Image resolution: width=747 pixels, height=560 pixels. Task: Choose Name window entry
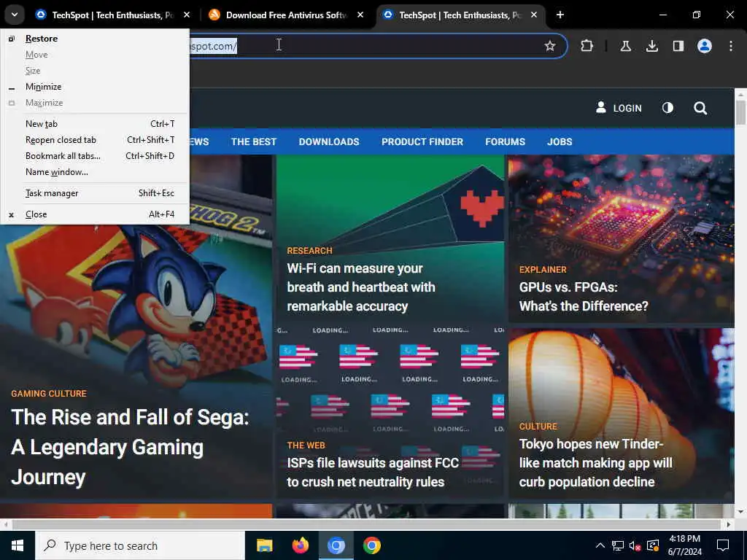pos(95,172)
